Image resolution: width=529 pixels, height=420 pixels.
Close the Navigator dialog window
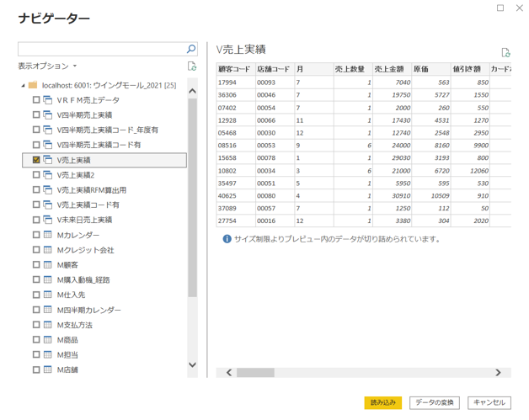click(x=520, y=8)
